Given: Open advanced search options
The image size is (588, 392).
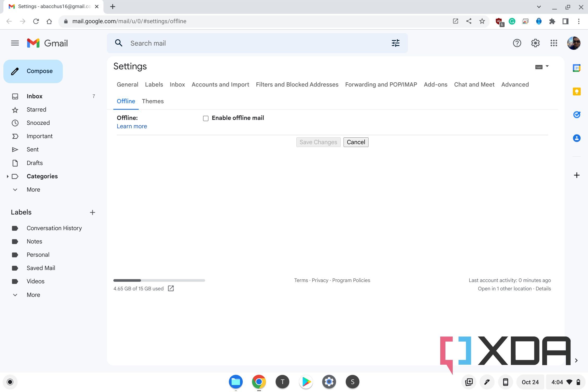Looking at the screenshot, I should tap(395, 43).
